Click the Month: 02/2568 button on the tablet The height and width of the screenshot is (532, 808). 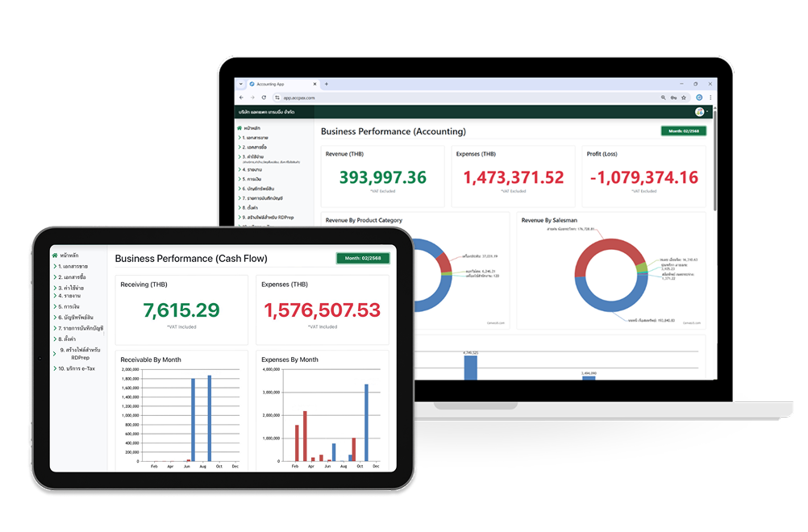pyautogui.click(x=363, y=258)
